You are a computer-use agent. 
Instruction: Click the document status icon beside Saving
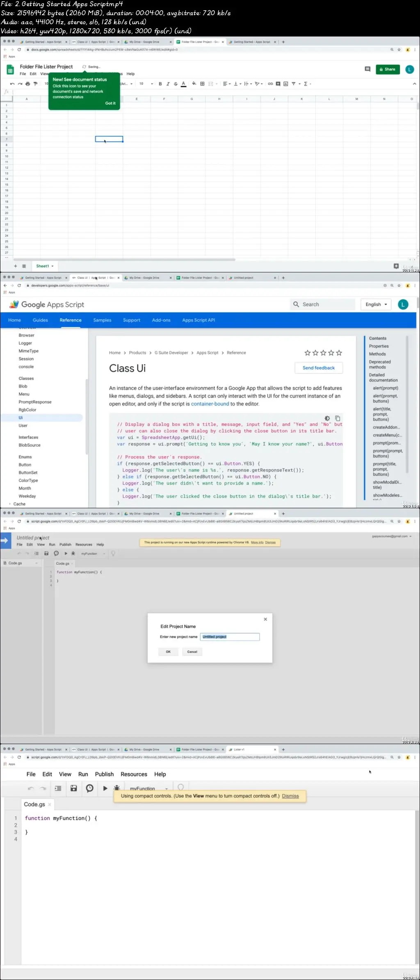pos(84,66)
